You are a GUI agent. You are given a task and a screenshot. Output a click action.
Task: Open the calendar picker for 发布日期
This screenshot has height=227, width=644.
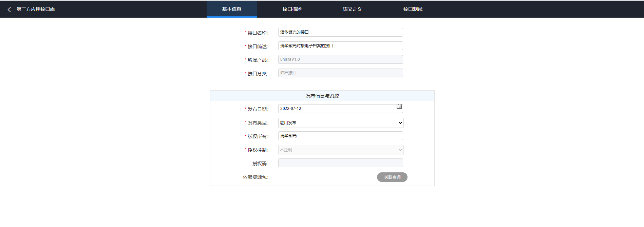click(399, 107)
